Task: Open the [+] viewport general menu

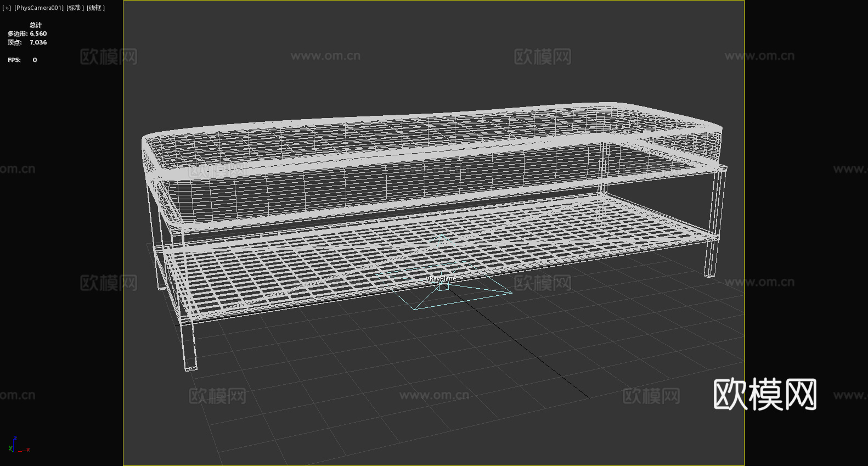Action: (7, 8)
